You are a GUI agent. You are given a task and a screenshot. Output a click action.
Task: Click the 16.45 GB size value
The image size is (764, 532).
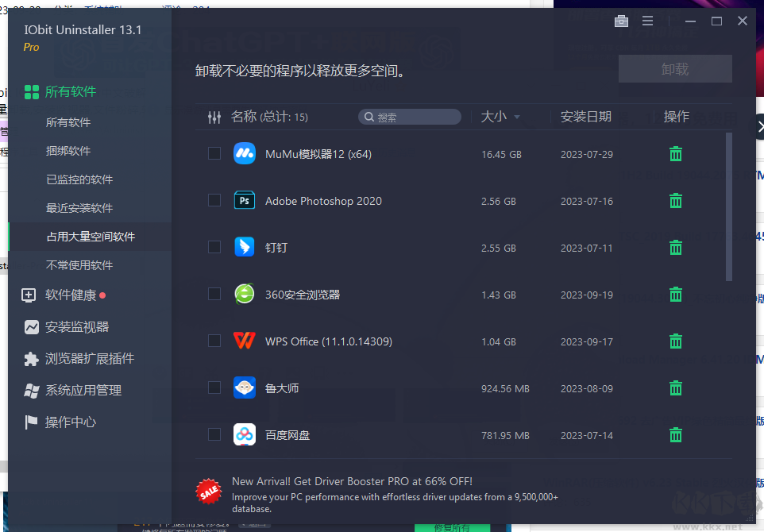[x=501, y=154]
